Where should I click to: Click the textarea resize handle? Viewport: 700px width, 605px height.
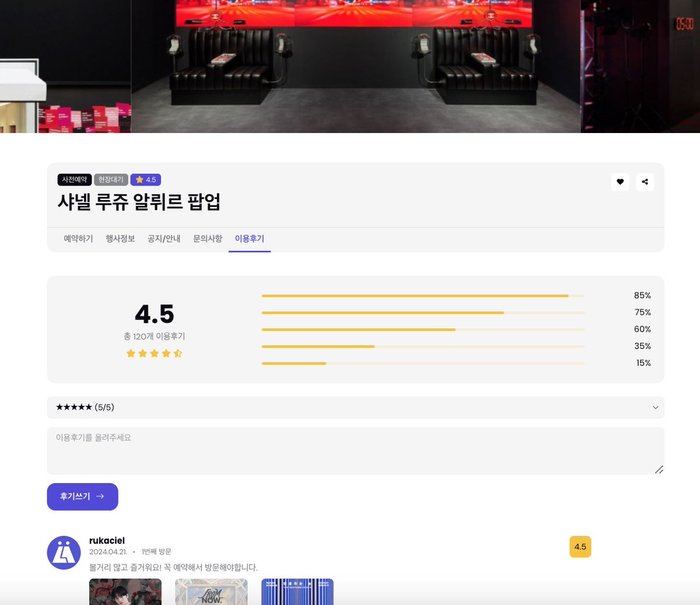pos(659,470)
